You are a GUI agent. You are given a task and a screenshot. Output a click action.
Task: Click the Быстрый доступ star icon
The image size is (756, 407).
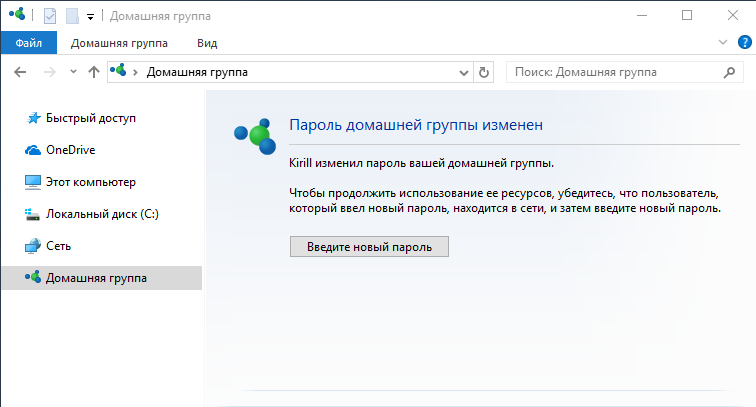click(x=33, y=118)
